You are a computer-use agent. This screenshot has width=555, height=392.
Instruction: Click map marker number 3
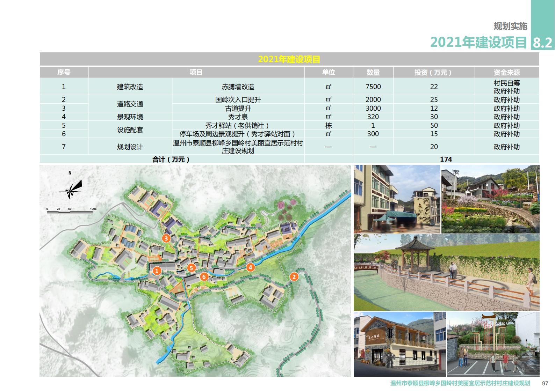point(166,238)
